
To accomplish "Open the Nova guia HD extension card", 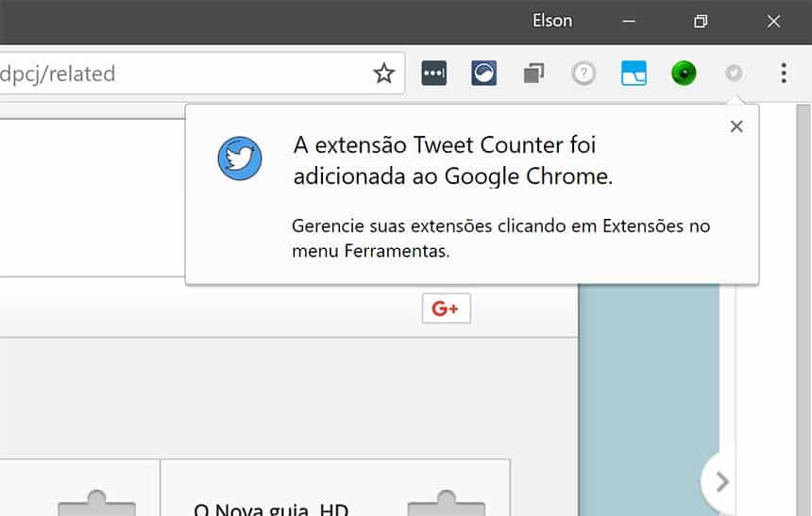I will pyautogui.click(x=335, y=488).
